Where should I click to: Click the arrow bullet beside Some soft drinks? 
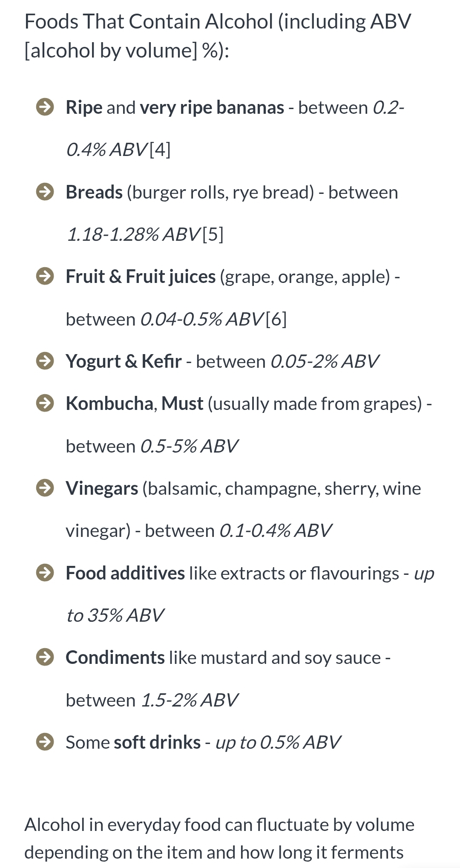point(45,742)
